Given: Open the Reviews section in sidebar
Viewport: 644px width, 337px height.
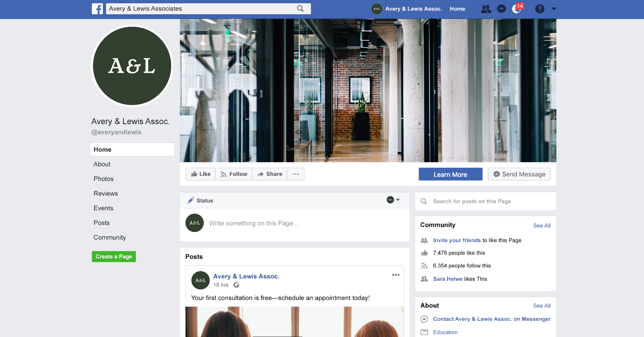Looking at the screenshot, I should 106,193.
